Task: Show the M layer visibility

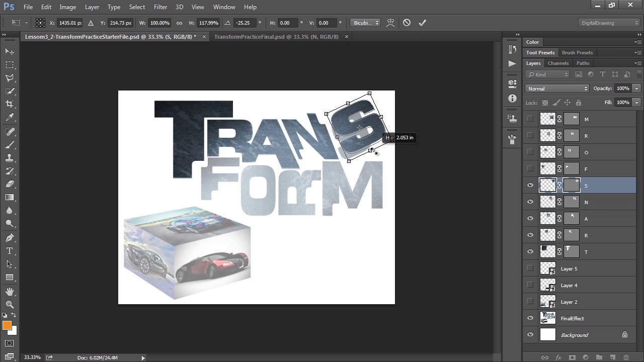Action: pyautogui.click(x=530, y=119)
